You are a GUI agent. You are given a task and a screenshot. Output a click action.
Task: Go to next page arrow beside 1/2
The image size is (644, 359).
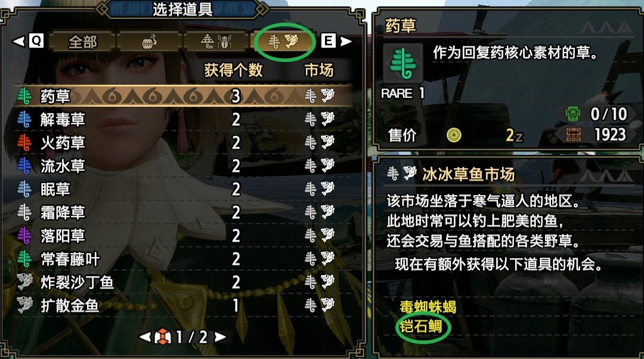pyautogui.click(x=221, y=337)
